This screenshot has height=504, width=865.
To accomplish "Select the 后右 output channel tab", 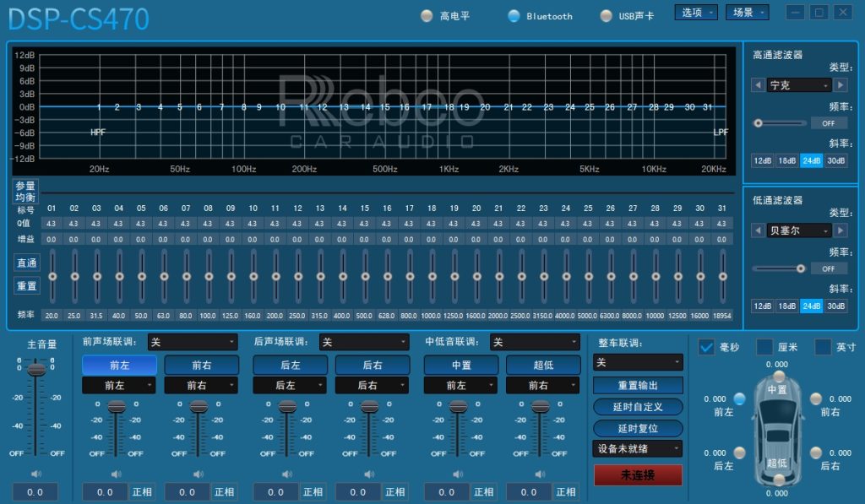I will 373,365.
